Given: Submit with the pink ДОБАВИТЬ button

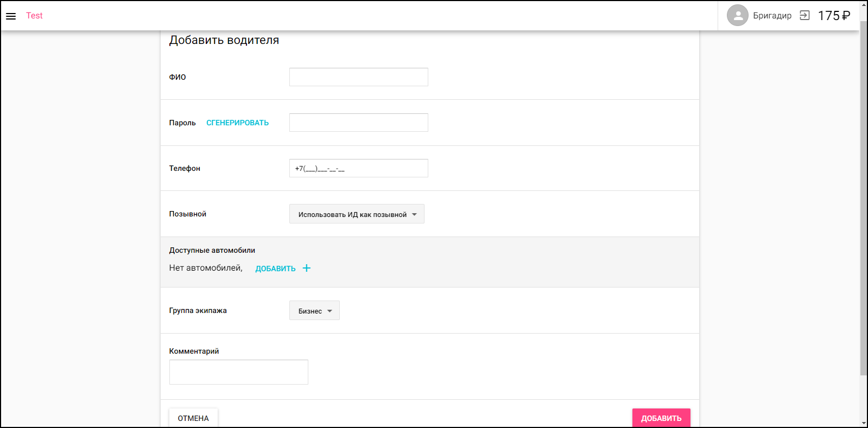Looking at the screenshot, I should point(661,418).
